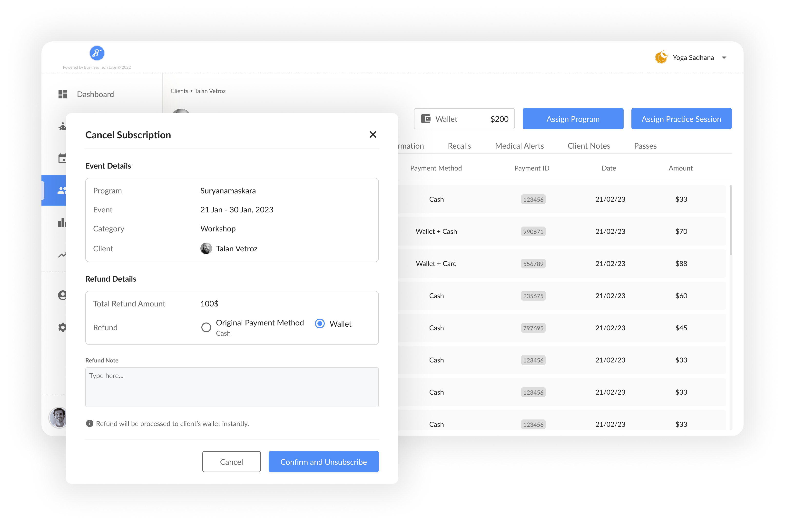Screen dimensions: 785x532
Task: Select Wallet as the refund destination
Action: [320, 323]
